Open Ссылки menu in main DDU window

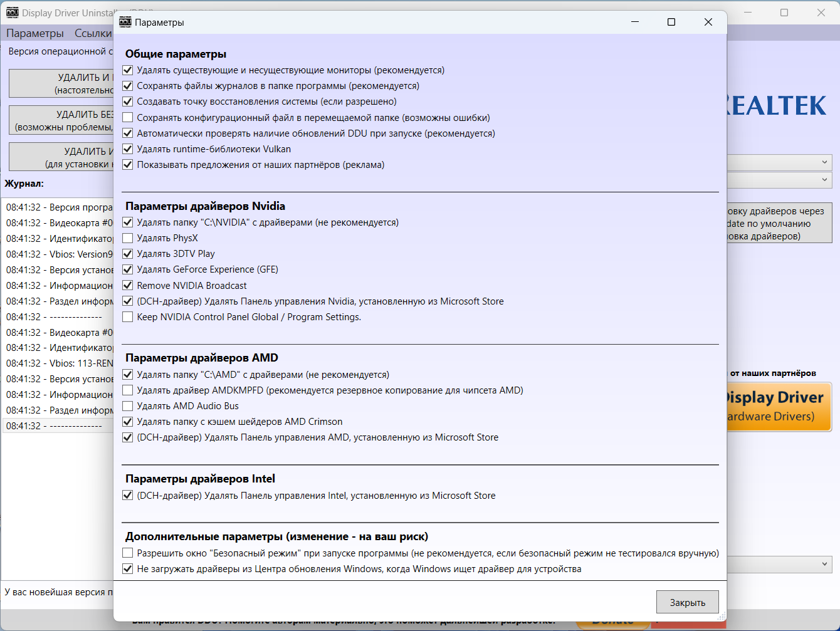[93, 33]
